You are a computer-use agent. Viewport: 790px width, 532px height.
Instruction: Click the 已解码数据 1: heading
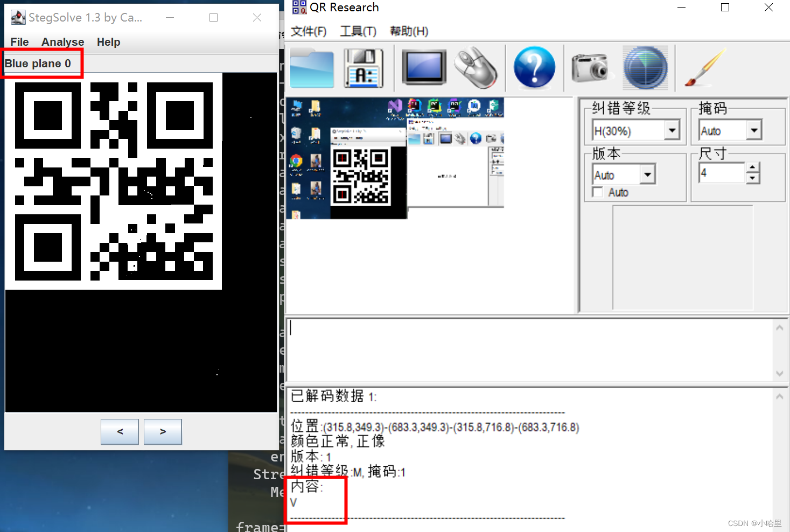[333, 396]
